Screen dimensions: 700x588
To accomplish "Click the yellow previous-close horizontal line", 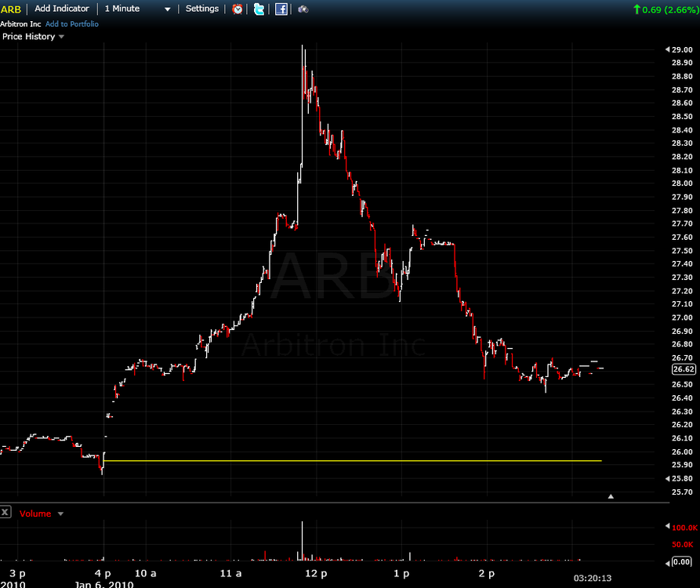I will click(x=353, y=460).
